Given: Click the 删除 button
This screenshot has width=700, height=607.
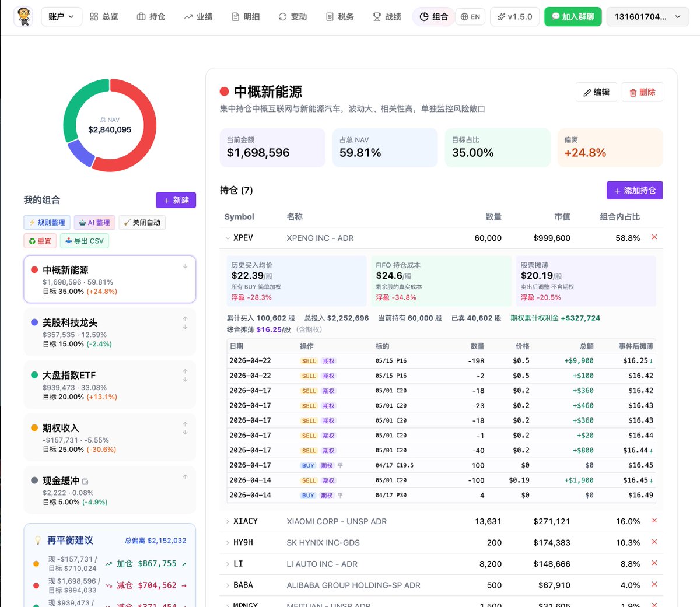Looking at the screenshot, I should [x=642, y=92].
